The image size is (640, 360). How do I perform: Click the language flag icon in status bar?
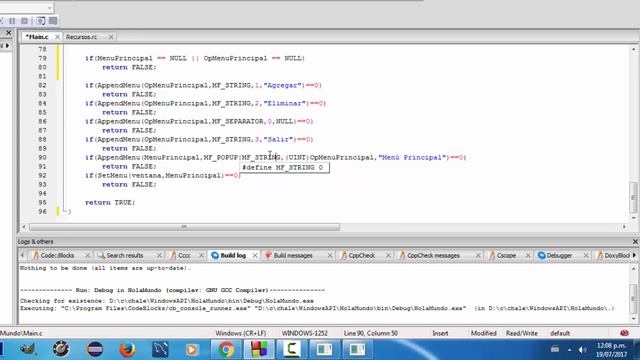(x=624, y=333)
